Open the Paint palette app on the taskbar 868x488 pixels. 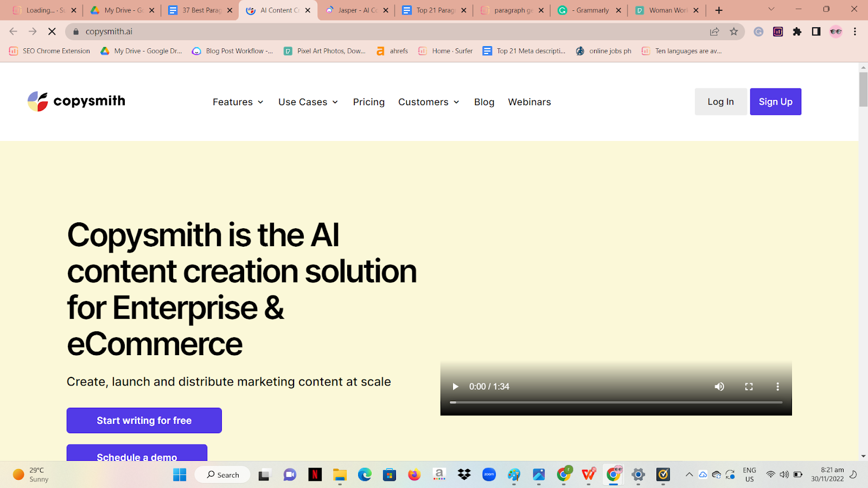point(514,475)
